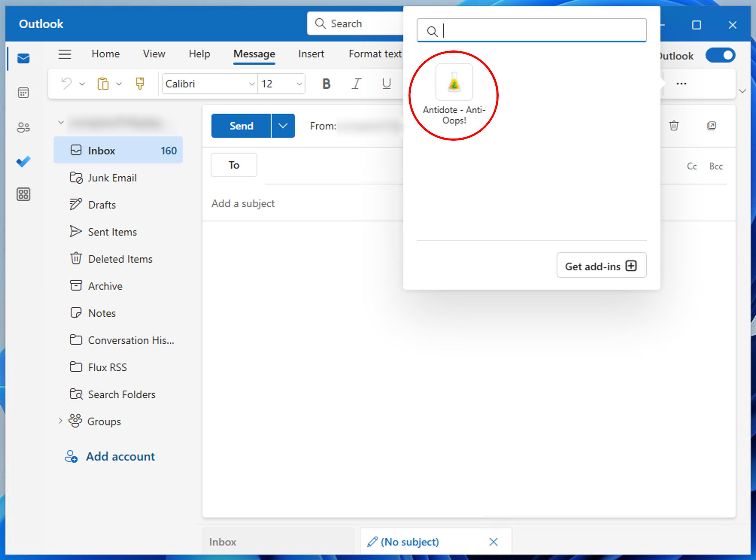
Task: Toggle bold formatting
Action: click(x=326, y=84)
